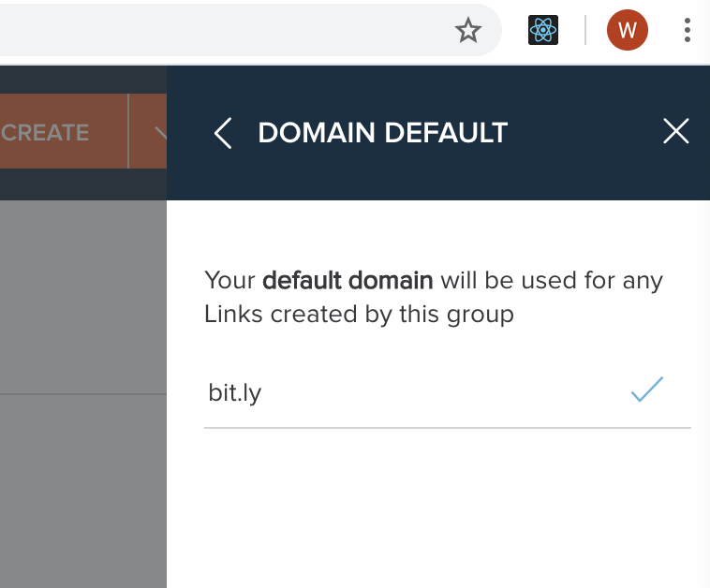Click the "Links created by this group" text
The image size is (710, 588).
click(359, 315)
